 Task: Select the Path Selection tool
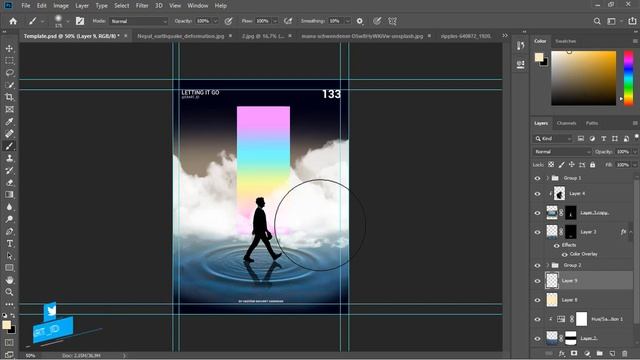pos(9,256)
